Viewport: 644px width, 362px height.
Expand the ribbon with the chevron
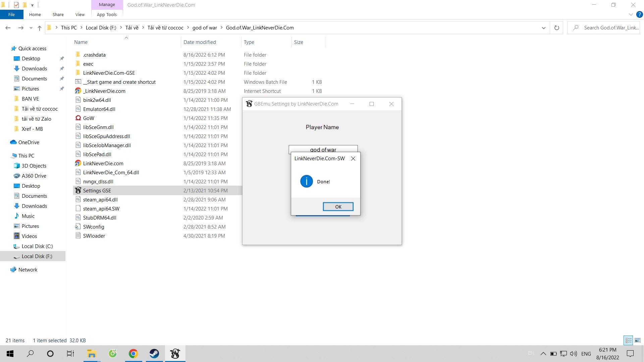click(x=631, y=14)
